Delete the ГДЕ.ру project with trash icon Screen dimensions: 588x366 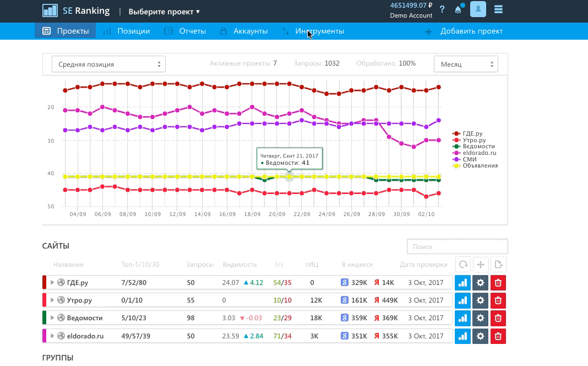tap(498, 283)
